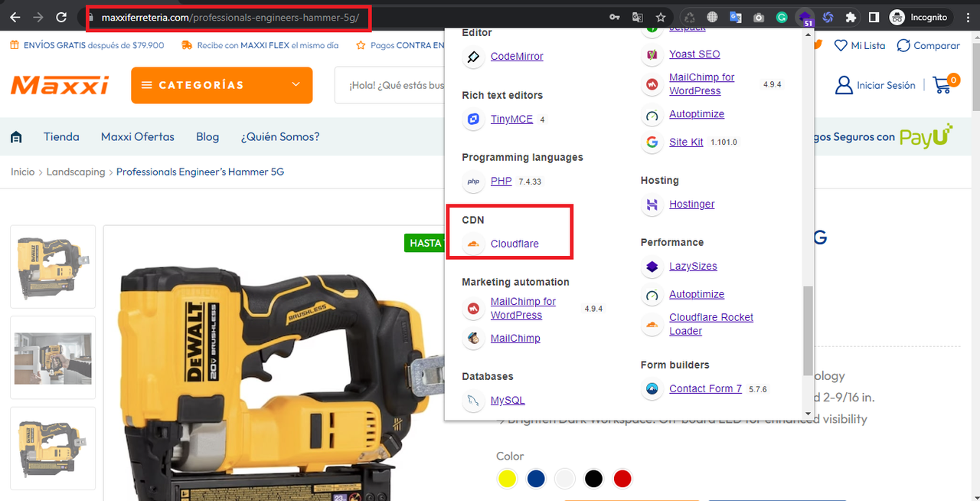The height and width of the screenshot is (501, 980).
Task: Click the Contact Form 7 icon
Action: point(652,389)
